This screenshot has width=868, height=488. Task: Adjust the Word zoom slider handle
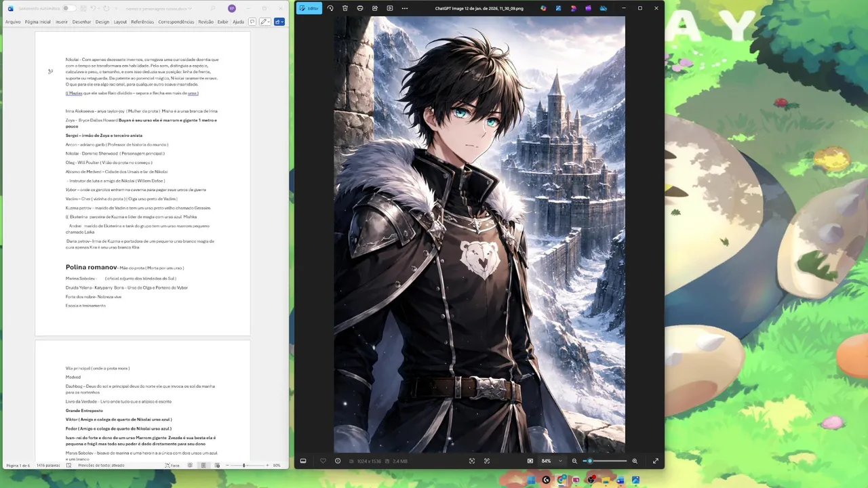(x=243, y=466)
